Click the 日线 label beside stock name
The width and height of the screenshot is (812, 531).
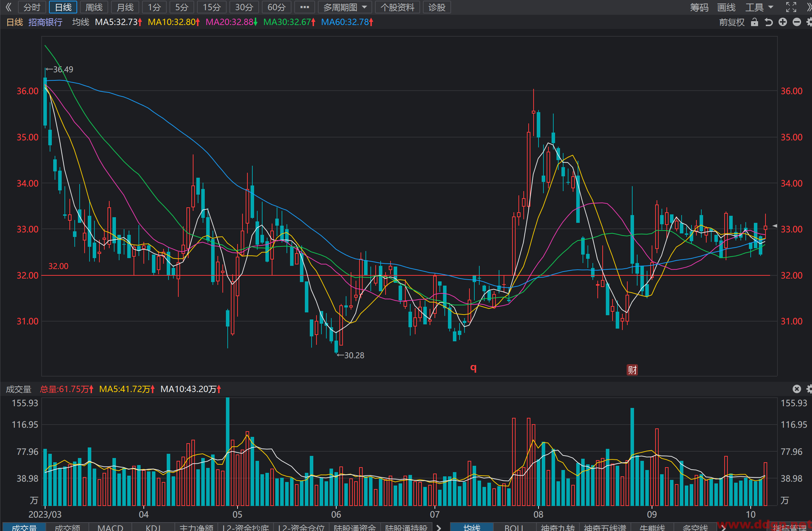click(15, 22)
